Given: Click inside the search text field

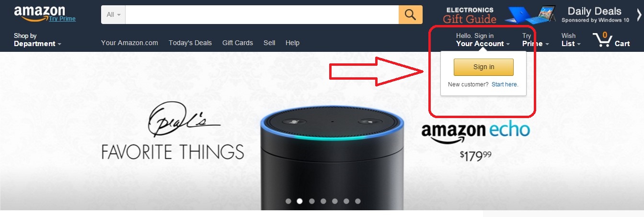Looking at the screenshot, I should (262, 14).
